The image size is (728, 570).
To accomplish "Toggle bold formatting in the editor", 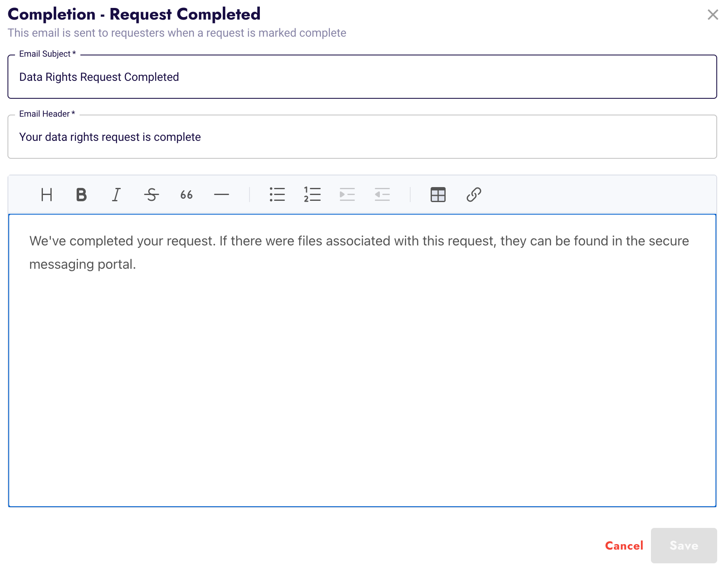I will click(x=81, y=195).
